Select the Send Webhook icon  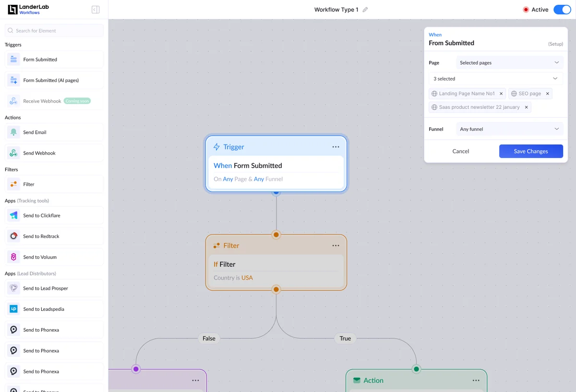(13, 153)
